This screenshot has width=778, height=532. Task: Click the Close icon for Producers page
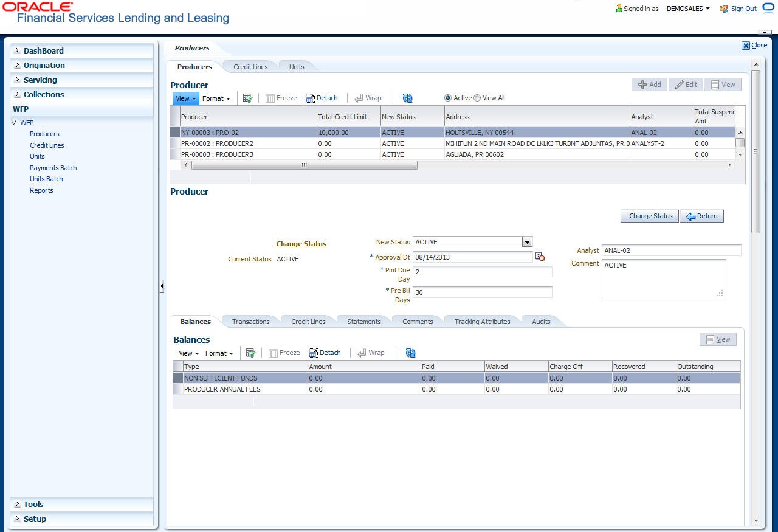click(x=746, y=46)
